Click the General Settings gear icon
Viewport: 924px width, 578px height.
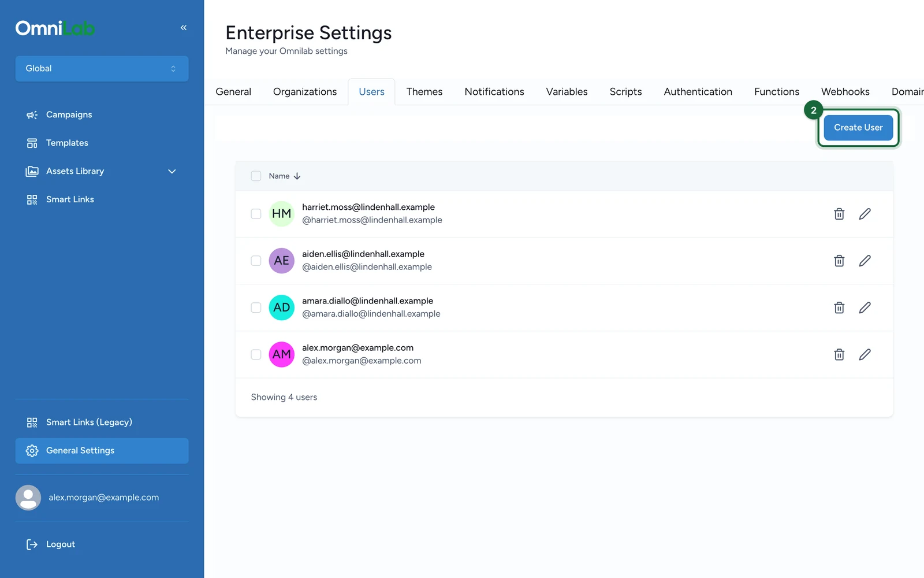32,451
